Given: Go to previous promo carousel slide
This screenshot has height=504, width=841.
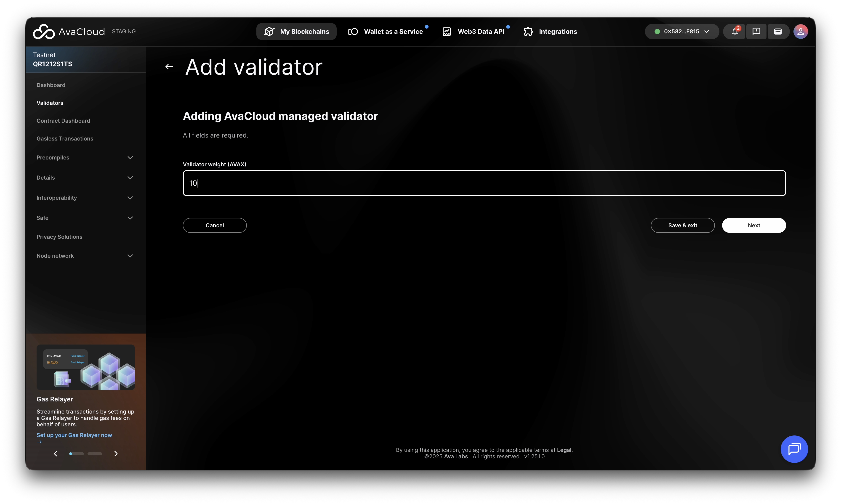Looking at the screenshot, I should point(56,454).
